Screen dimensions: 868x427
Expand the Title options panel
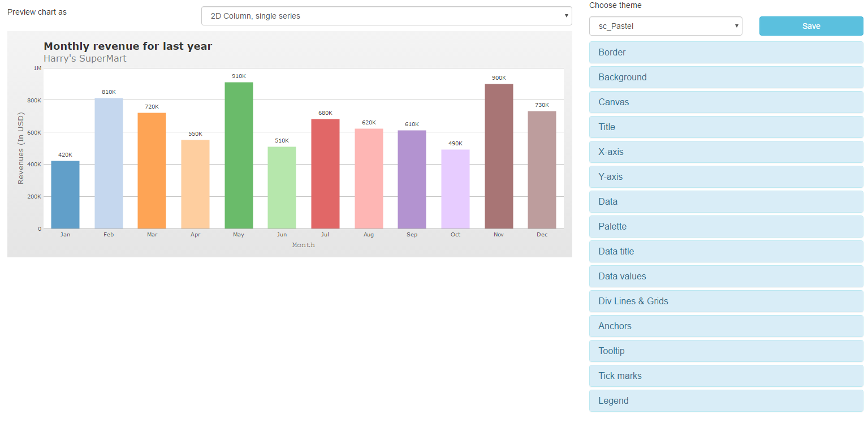726,127
